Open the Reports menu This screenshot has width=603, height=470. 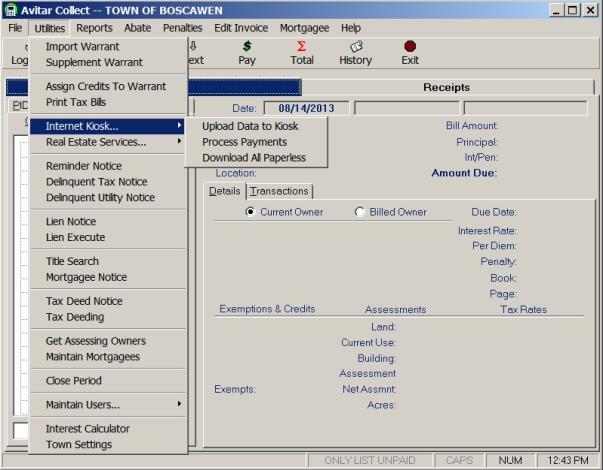tap(94, 28)
